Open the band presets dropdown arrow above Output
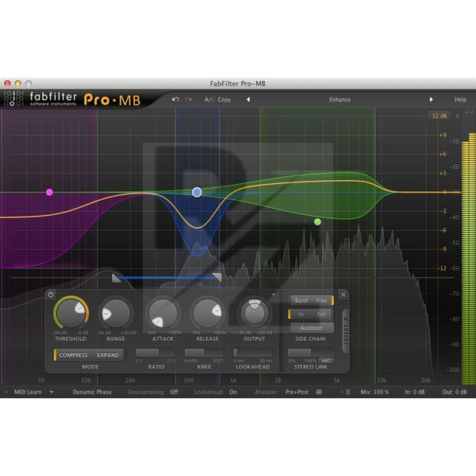Image resolution: width=476 pixels, height=476 pixels. click(x=273, y=294)
